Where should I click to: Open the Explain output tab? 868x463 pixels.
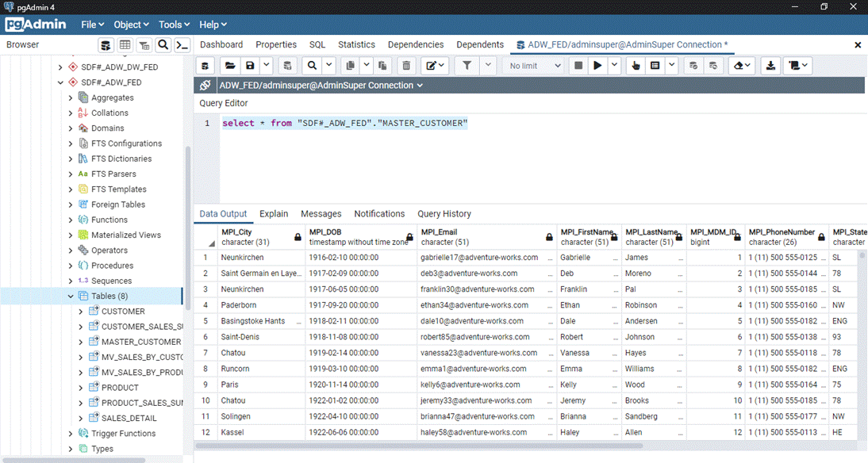274,214
